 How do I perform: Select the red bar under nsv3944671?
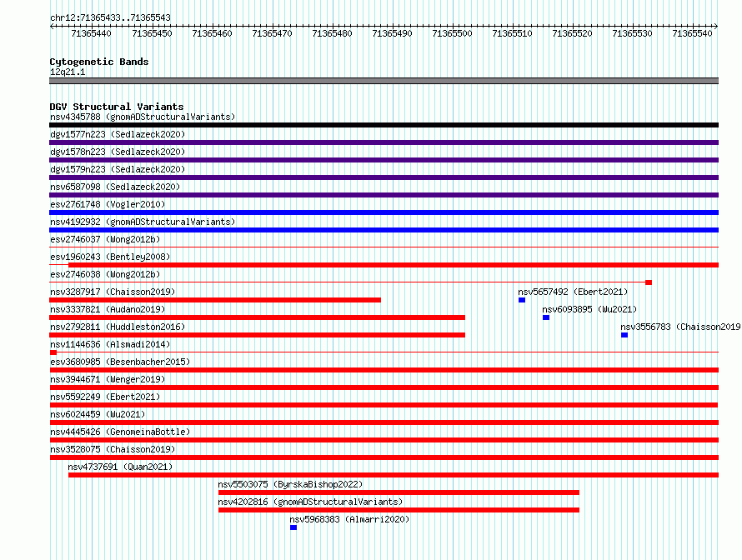(x=384, y=387)
